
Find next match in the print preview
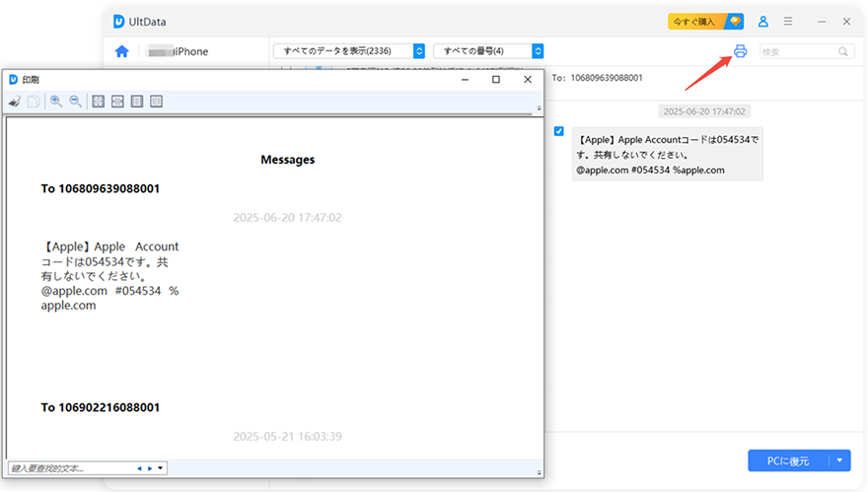point(150,468)
